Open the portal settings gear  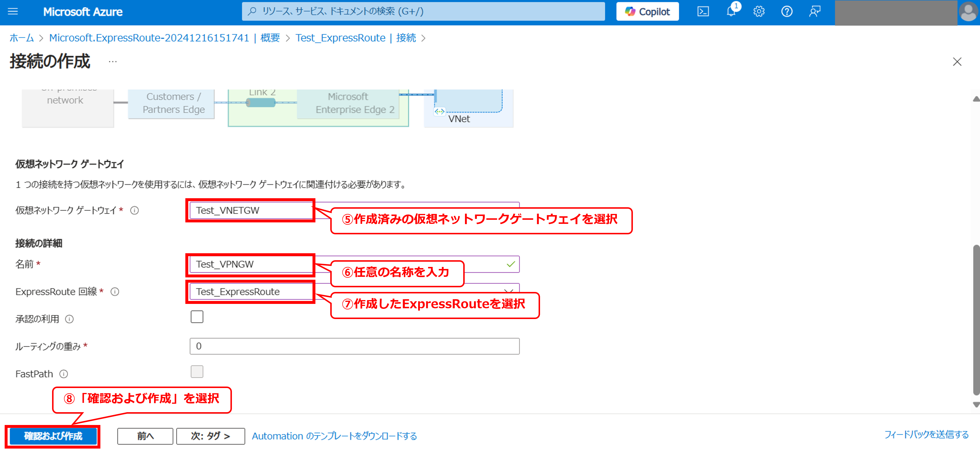tap(759, 11)
